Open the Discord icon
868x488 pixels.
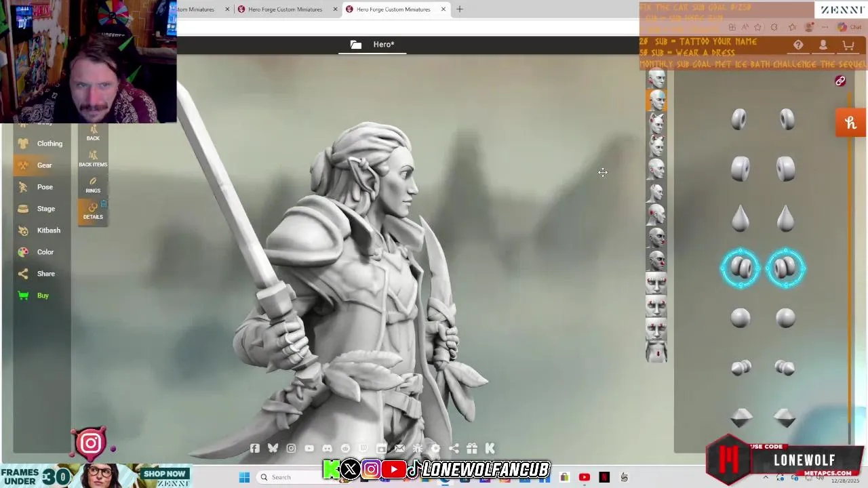tap(328, 449)
